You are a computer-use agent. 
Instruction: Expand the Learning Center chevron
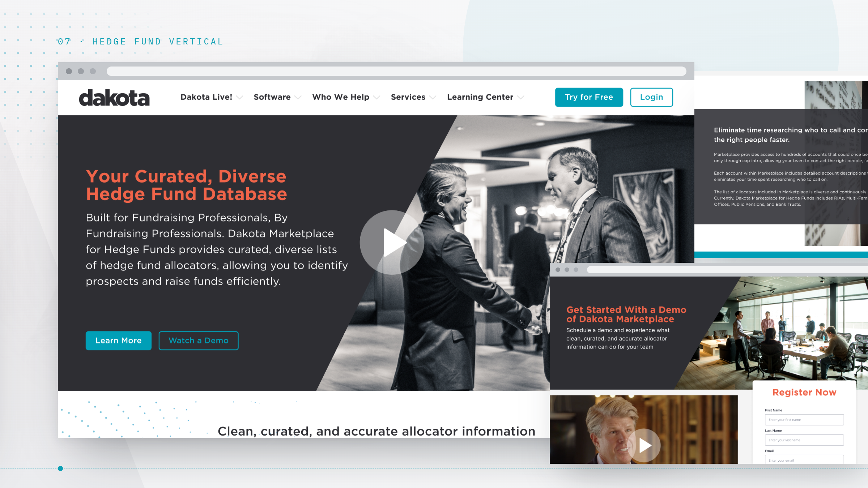(521, 97)
